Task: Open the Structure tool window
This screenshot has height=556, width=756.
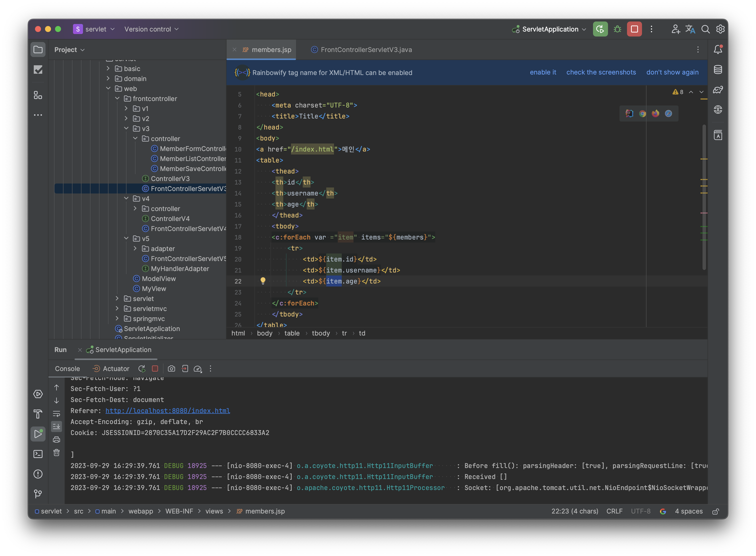Action: pos(38,95)
